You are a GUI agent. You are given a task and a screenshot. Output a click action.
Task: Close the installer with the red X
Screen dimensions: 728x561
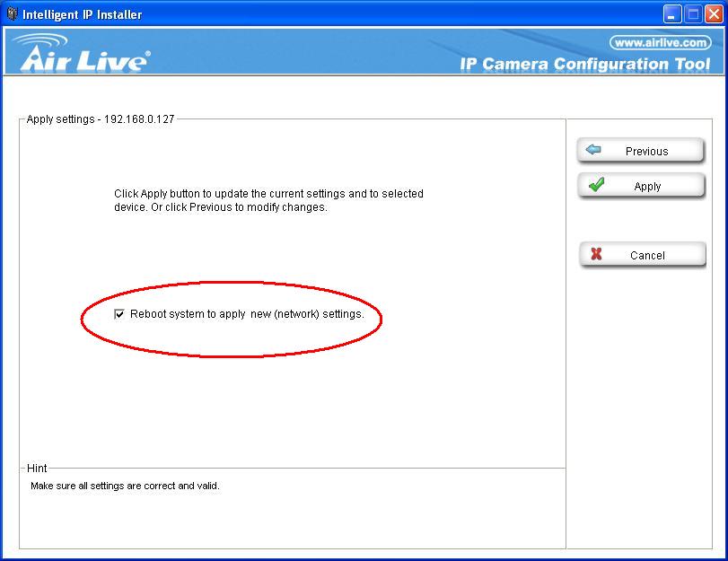(714, 14)
